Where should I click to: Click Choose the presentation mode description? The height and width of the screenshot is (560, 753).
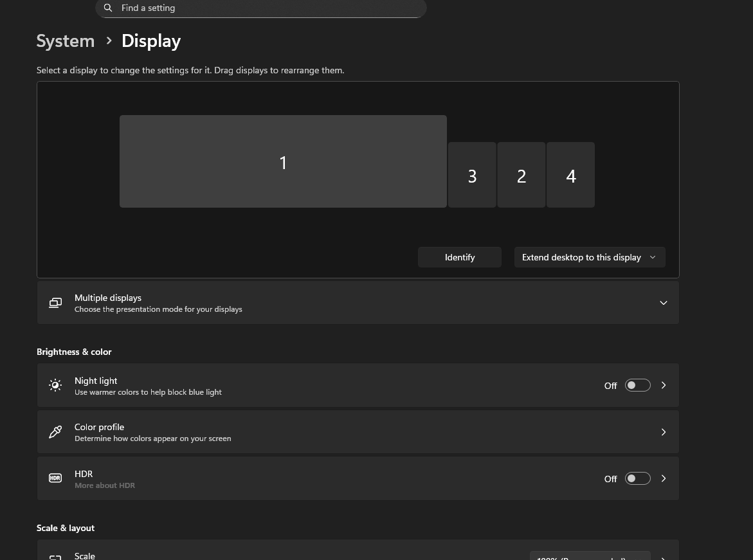(x=158, y=309)
